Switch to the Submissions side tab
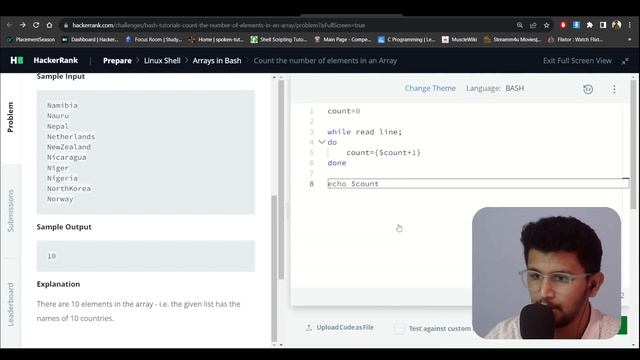This screenshot has height=360, width=640. [11, 211]
